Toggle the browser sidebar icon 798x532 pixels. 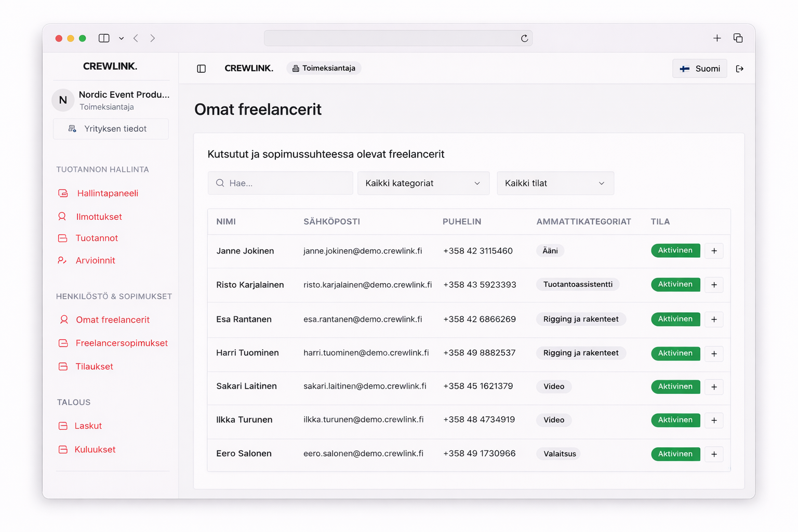click(104, 38)
